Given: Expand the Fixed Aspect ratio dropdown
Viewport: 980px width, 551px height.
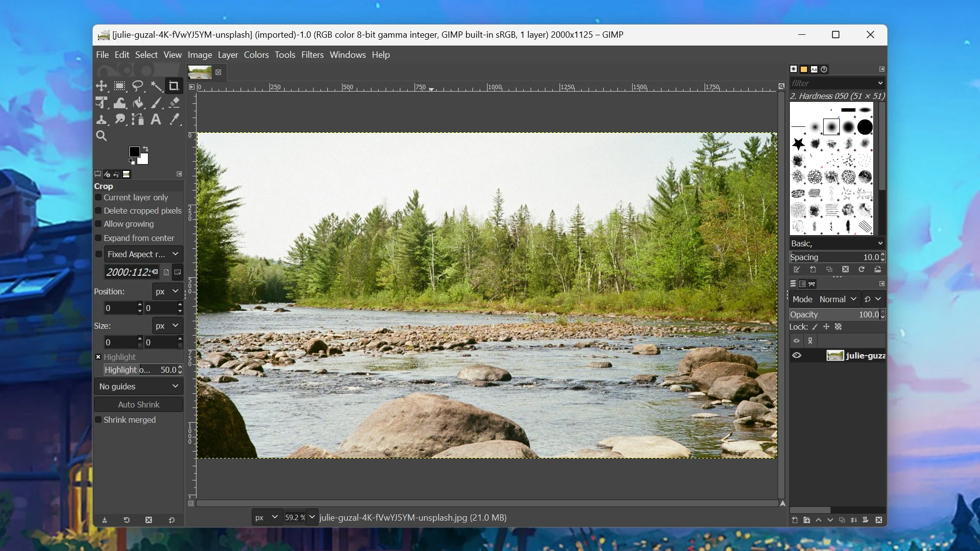Looking at the screenshot, I should coord(175,254).
